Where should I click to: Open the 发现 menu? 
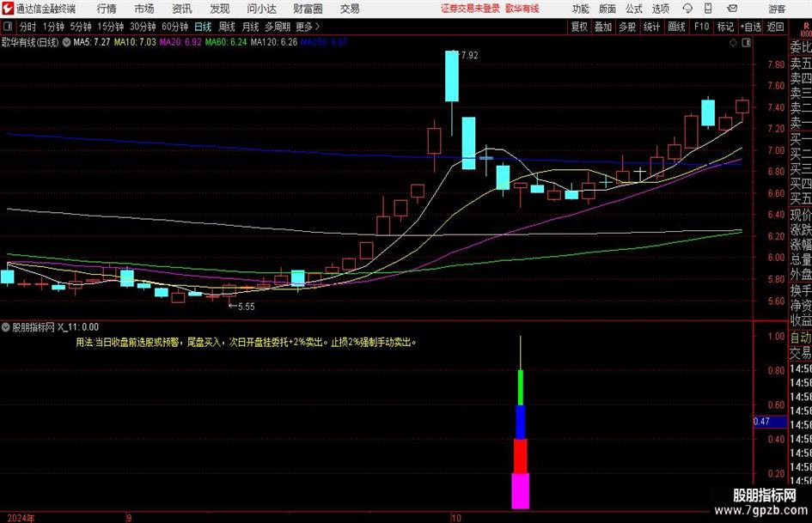220,9
